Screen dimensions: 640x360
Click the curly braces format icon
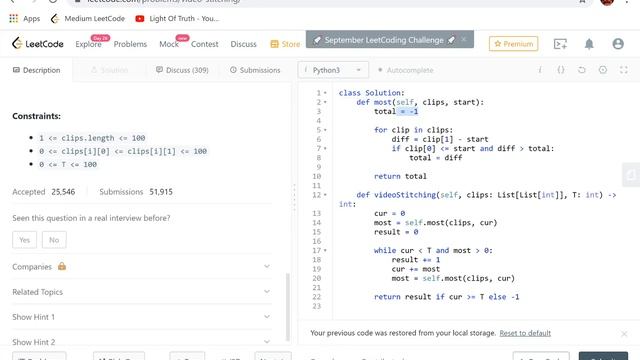pyautogui.click(x=561, y=70)
